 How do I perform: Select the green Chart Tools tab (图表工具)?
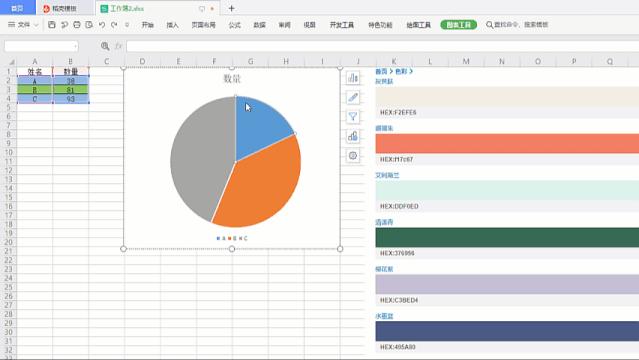[458, 25]
